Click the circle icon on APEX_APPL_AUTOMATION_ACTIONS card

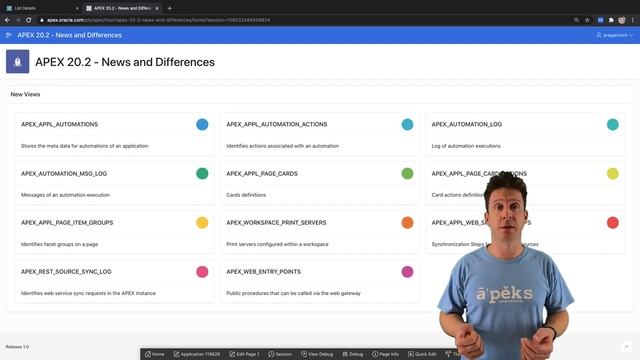(407, 124)
